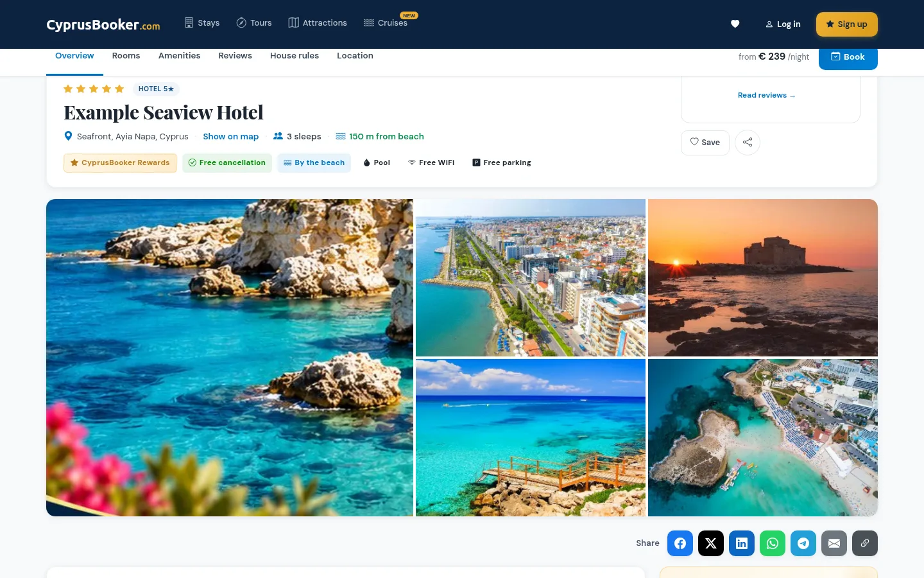Open the wishlist heart icon in header
The height and width of the screenshot is (578, 924).
point(735,24)
